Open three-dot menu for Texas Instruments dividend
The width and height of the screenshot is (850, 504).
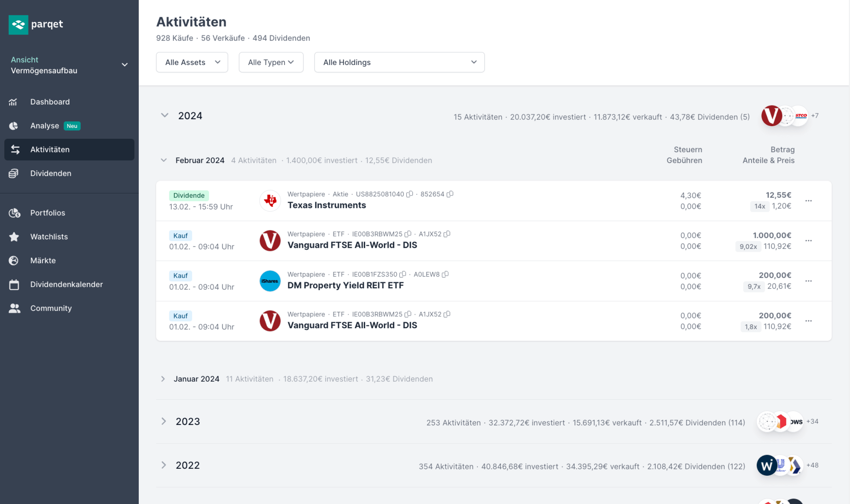coord(808,201)
